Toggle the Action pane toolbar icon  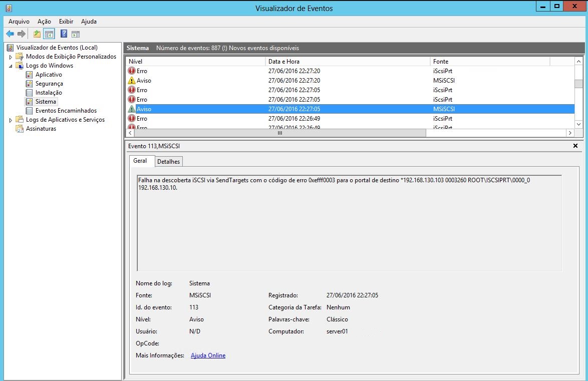tap(75, 34)
